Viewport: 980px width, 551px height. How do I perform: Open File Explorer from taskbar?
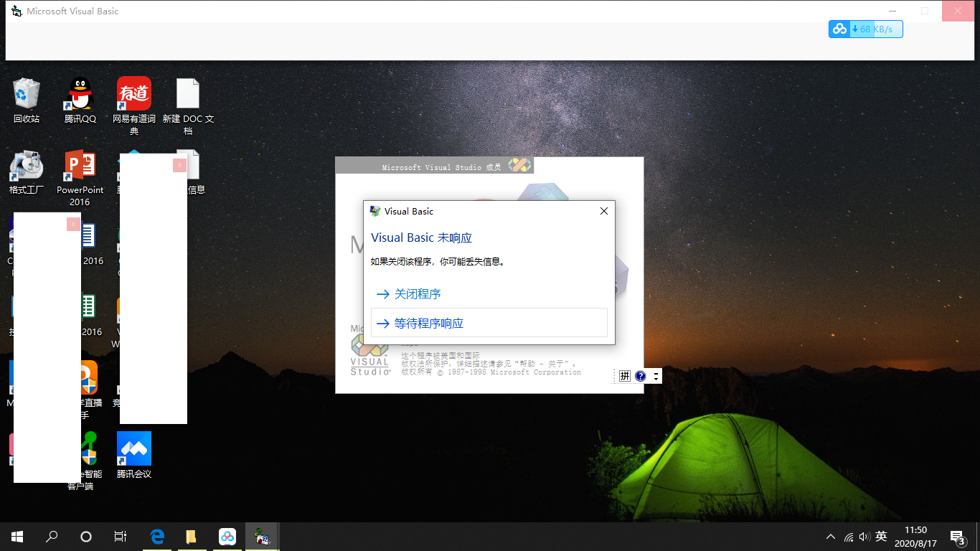coord(192,536)
